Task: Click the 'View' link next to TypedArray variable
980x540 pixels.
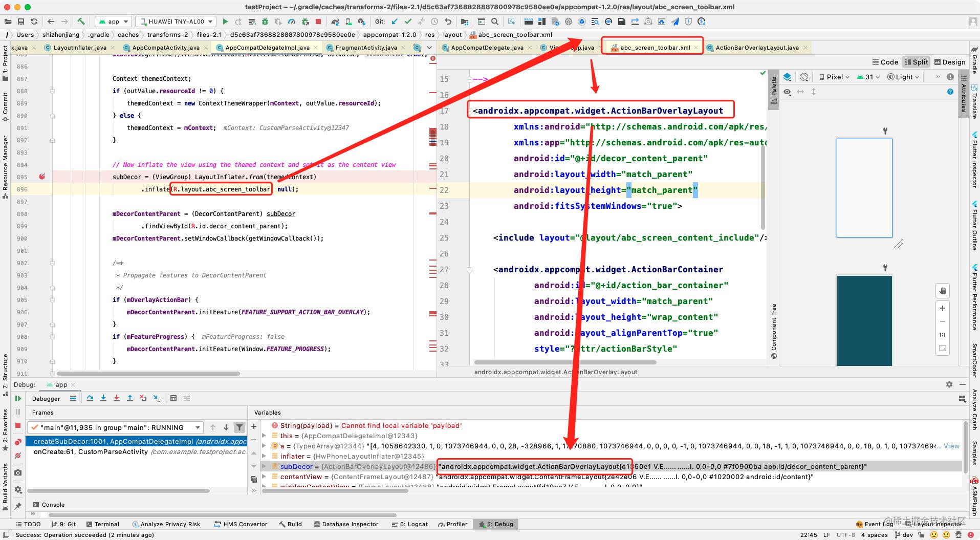Action: (x=951, y=446)
